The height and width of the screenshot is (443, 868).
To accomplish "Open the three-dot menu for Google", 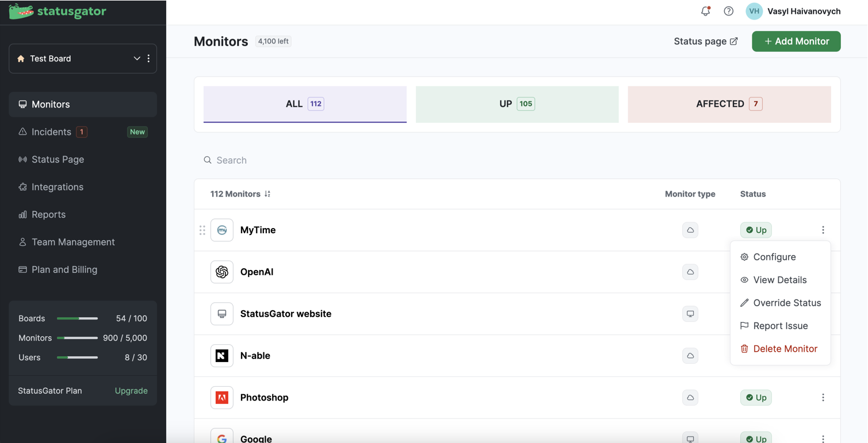I will [x=823, y=438].
